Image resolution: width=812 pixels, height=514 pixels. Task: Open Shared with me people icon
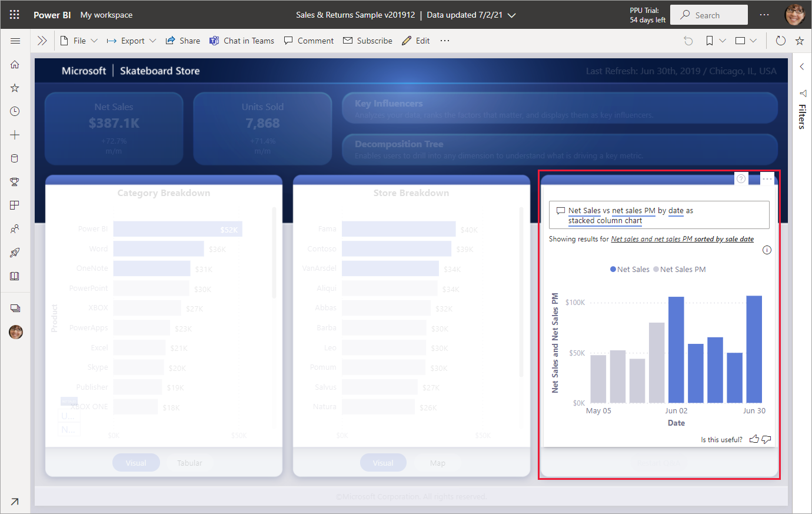pos(15,229)
